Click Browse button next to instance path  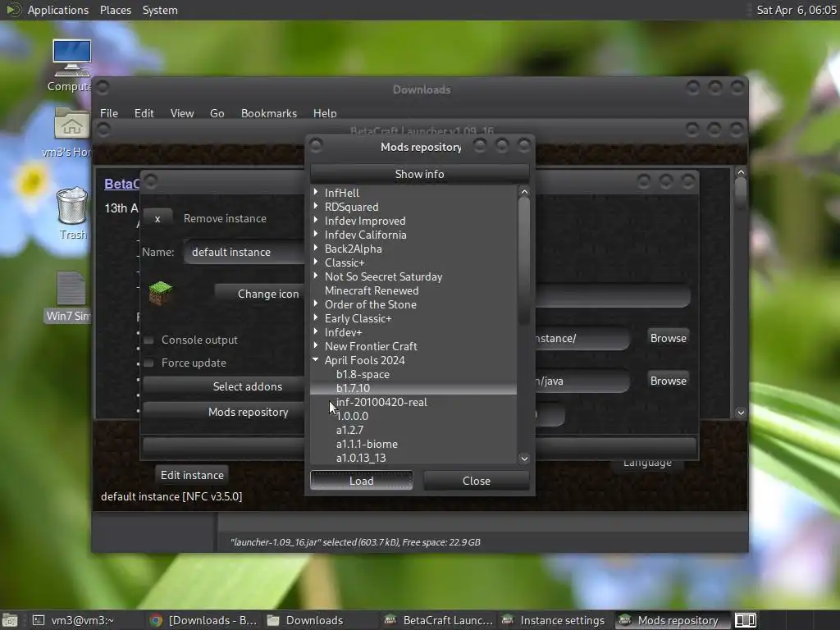coord(668,338)
